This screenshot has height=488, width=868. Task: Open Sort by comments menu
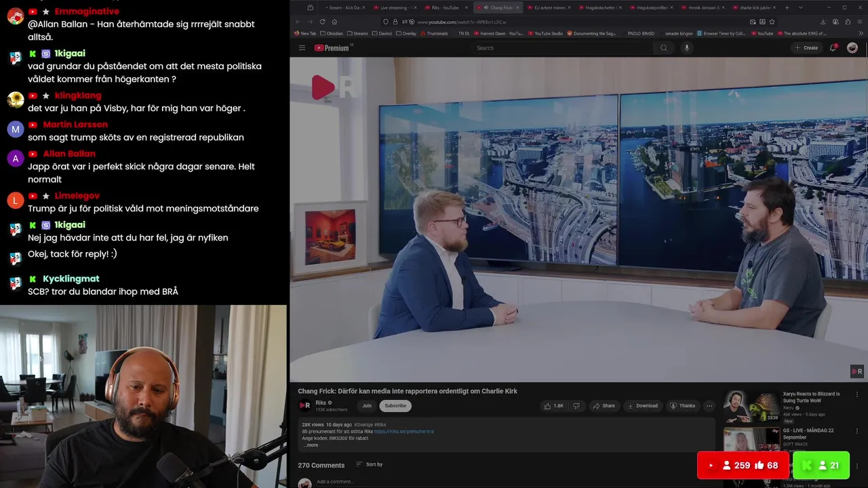(x=370, y=464)
